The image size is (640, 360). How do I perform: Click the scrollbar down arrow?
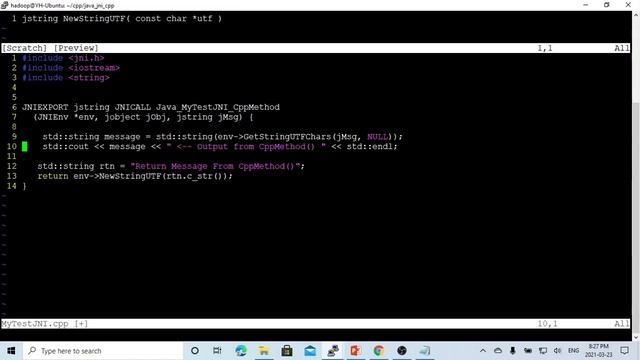click(636, 338)
